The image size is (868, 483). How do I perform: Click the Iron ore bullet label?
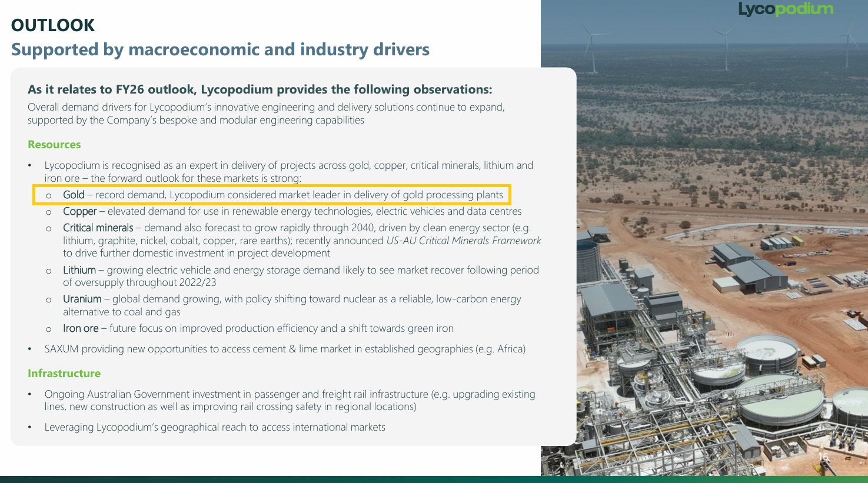click(x=81, y=328)
